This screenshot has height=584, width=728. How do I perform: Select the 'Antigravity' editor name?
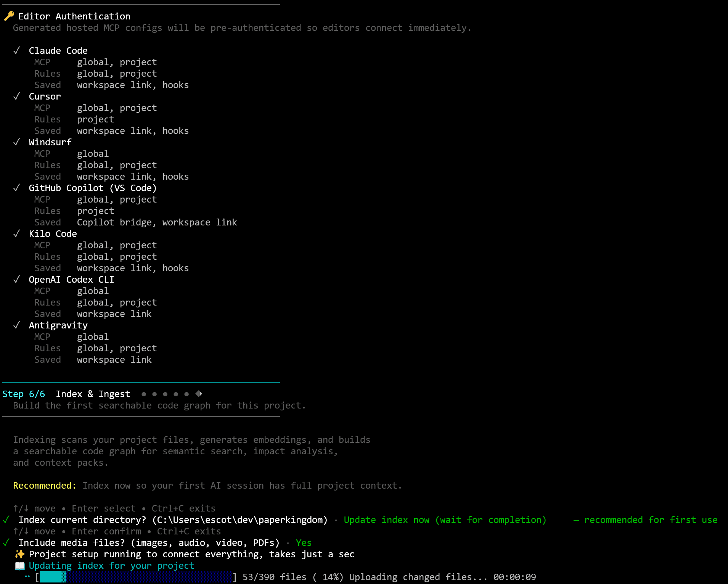coord(58,325)
